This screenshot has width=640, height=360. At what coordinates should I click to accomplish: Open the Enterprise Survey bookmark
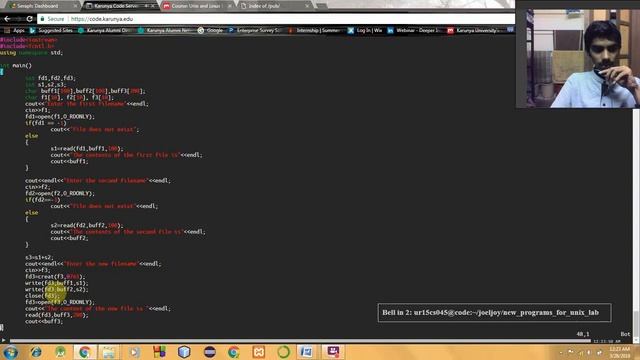[x=255, y=30]
